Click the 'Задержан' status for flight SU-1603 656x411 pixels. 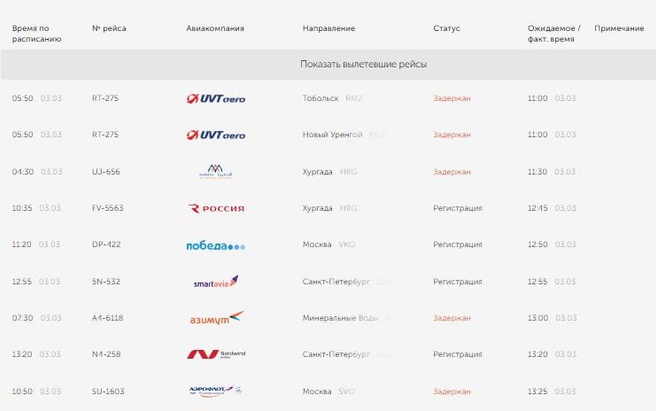point(452,391)
